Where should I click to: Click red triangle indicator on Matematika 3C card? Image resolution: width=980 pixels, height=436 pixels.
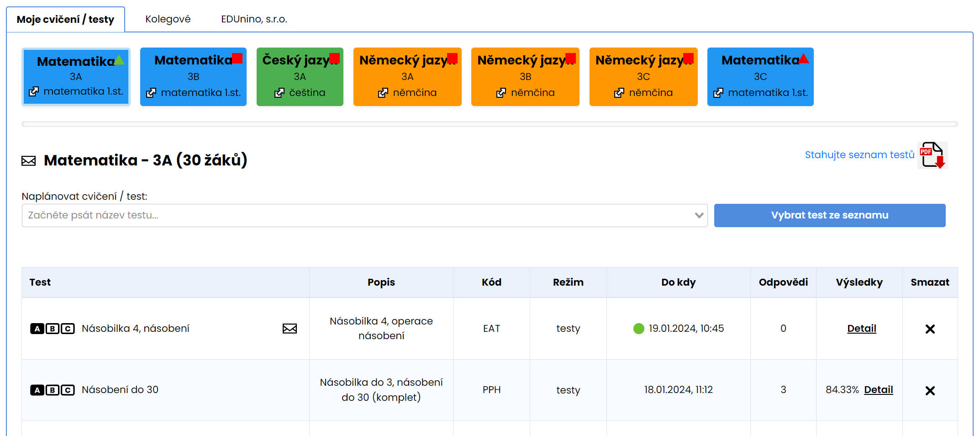point(804,58)
